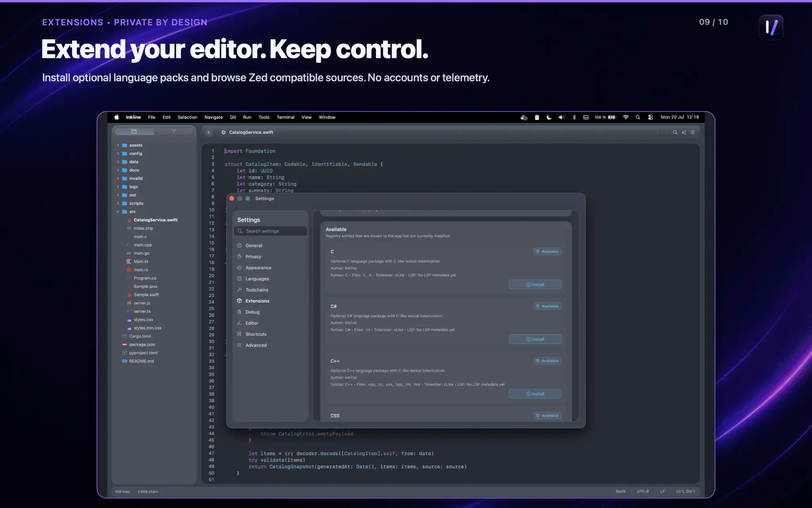812x508 pixels.
Task: Open a new tab with the plus button
Action: (209, 133)
